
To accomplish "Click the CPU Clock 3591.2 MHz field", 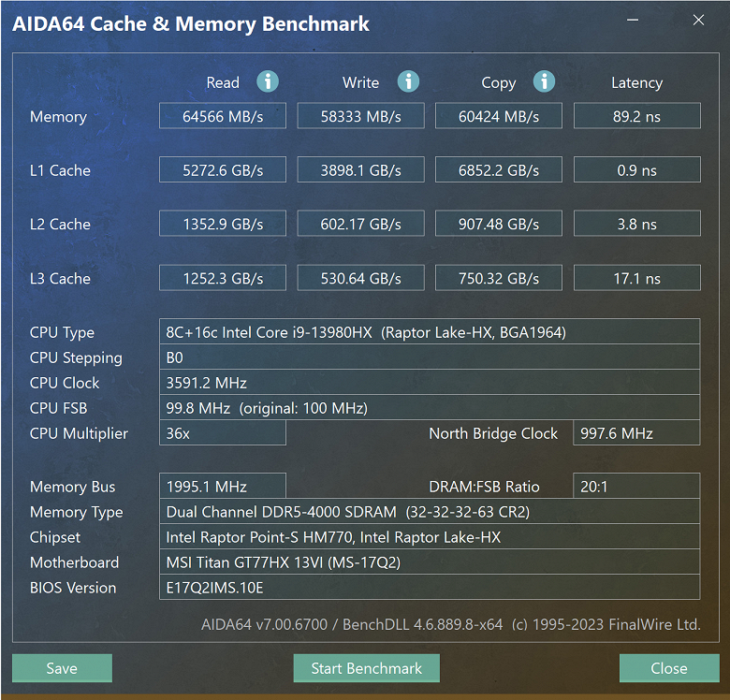I will pos(430,383).
